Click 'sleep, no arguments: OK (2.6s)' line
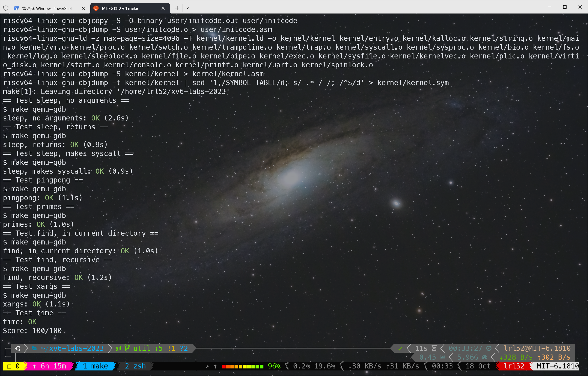This screenshot has width=588, height=376. [66, 118]
